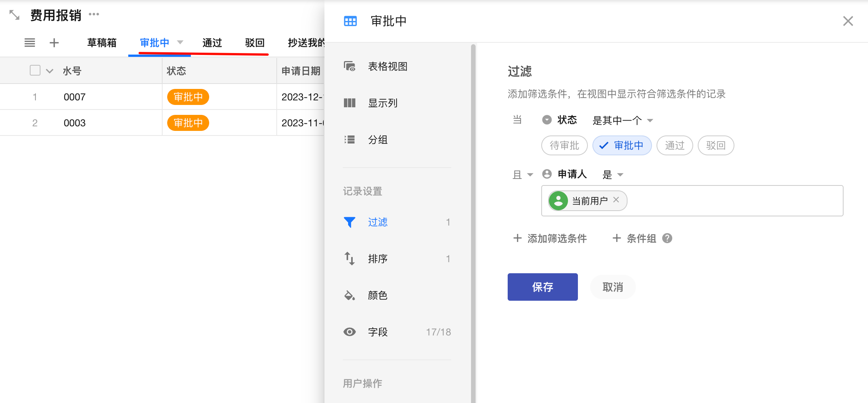This screenshot has width=868, height=403.
Task: Open the 排序 settings entry
Action: [397, 259]
